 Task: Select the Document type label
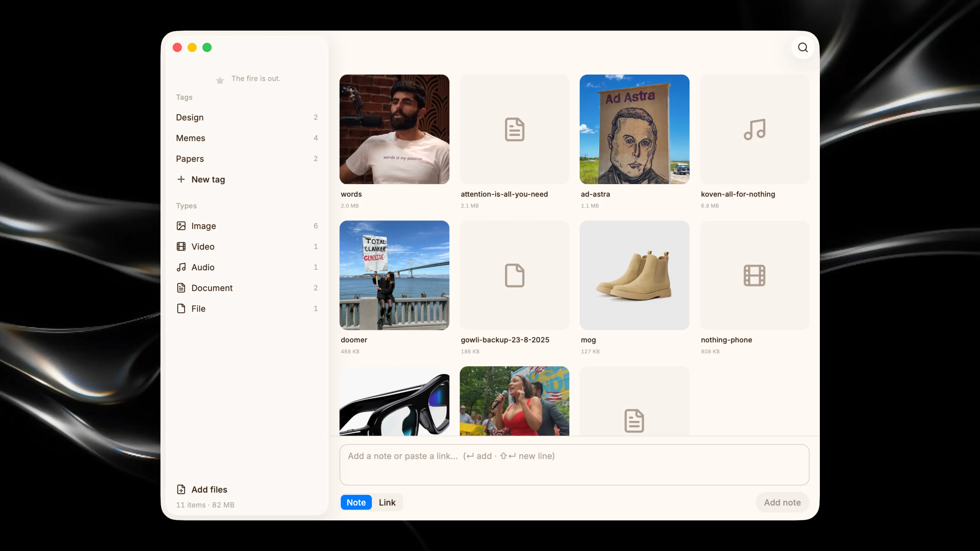coord(212,288)
